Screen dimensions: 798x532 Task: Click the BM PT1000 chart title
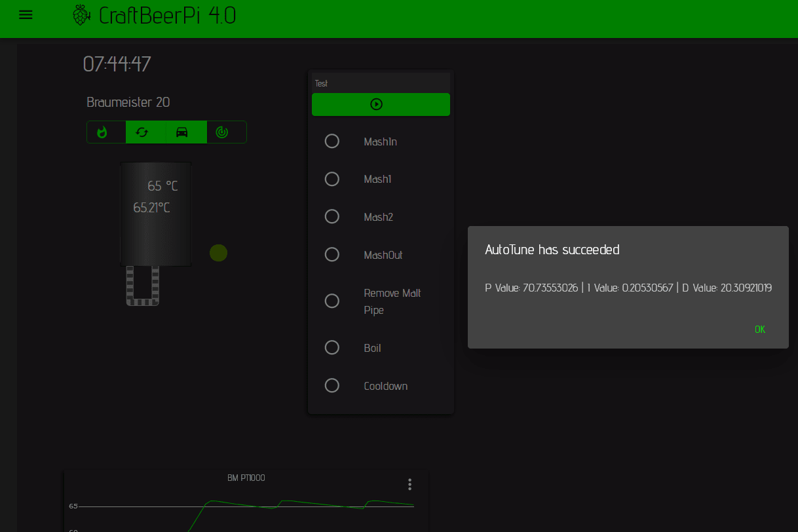click(246, 478)
